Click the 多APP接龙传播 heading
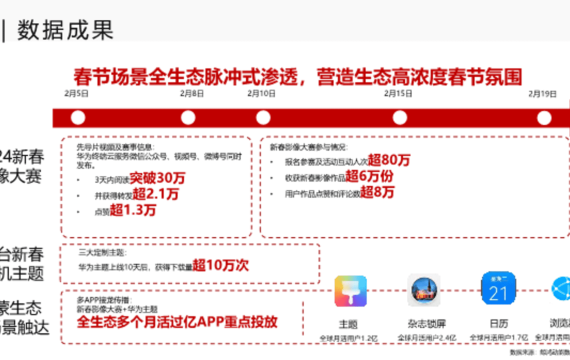The width and height of the screenshot is (570, 360). (x=104, y=300)
